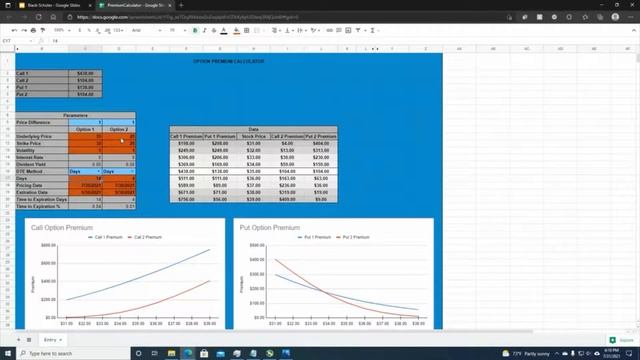
Task: Select Option 1 Underlying Price cell
Action: [85, 136]
